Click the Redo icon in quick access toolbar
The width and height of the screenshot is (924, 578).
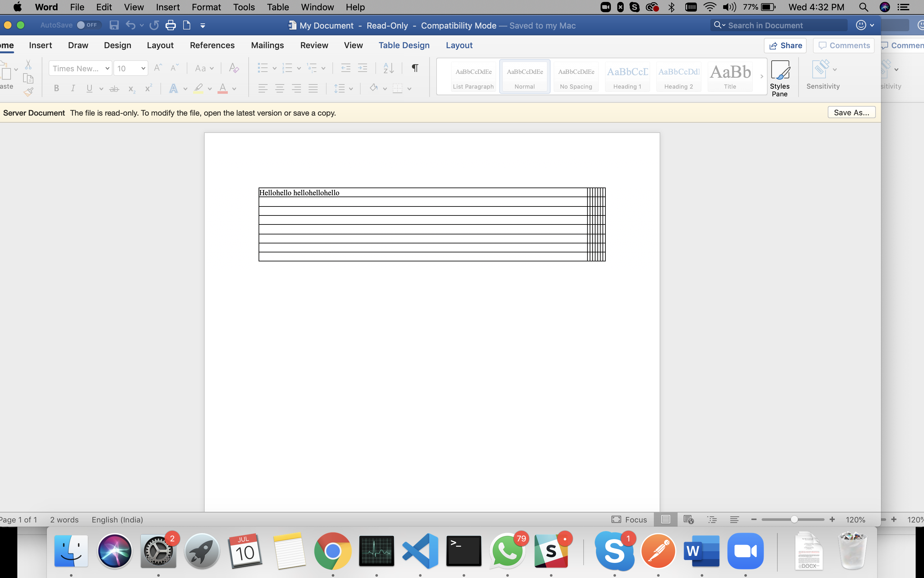coord(154,25)
